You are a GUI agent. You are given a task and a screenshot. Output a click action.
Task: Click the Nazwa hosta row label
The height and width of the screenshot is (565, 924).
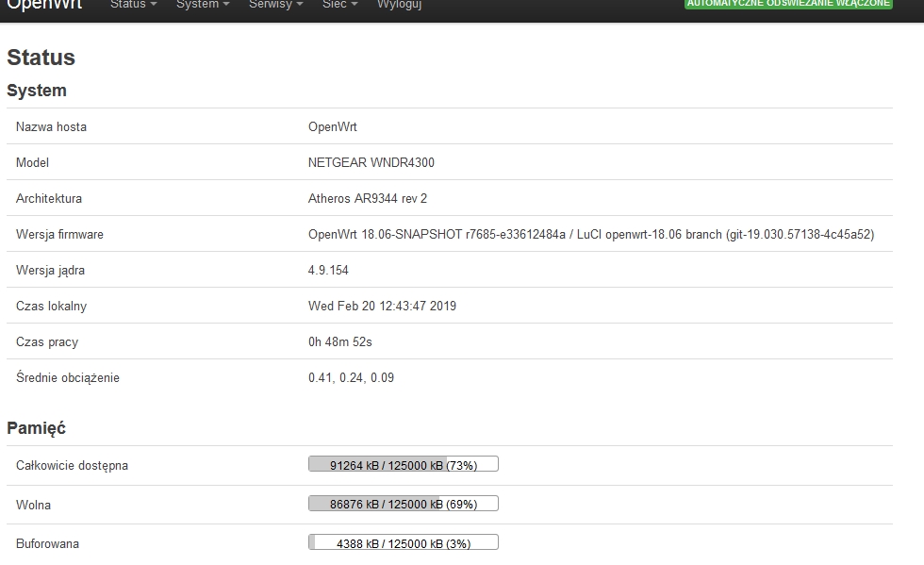click(x=51, y=126)
